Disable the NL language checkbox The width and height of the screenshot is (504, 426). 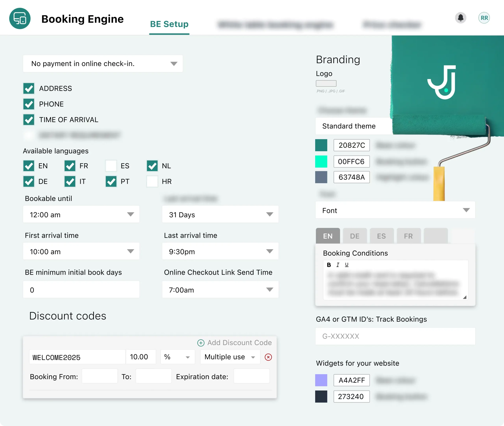[x=152, y=166]
